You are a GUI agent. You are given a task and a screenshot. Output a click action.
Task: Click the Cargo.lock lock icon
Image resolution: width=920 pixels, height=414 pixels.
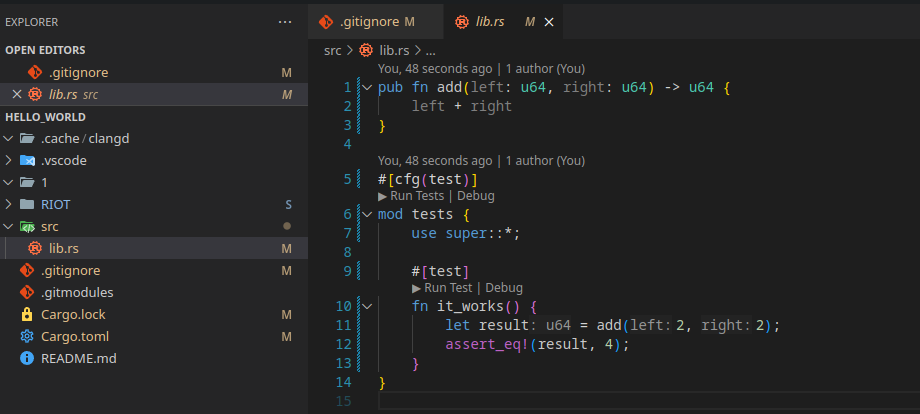click(x=27, y=314)
